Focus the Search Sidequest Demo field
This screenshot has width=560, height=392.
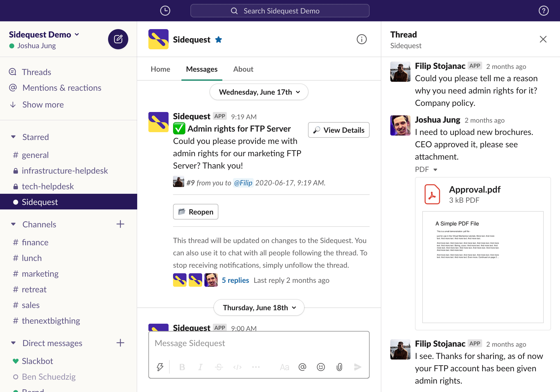point(280,11)
